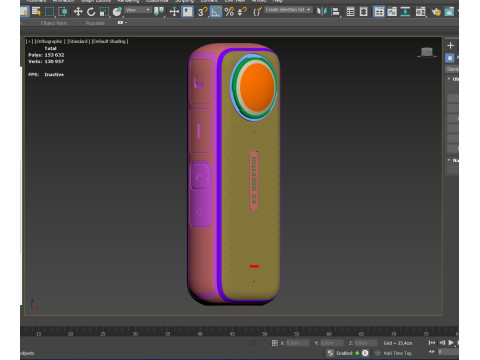Image resolution: width=480 pixels, height=360 pixels.
Task: Open Object Paint ribbon tab
Action: click(x=54, y=23)
